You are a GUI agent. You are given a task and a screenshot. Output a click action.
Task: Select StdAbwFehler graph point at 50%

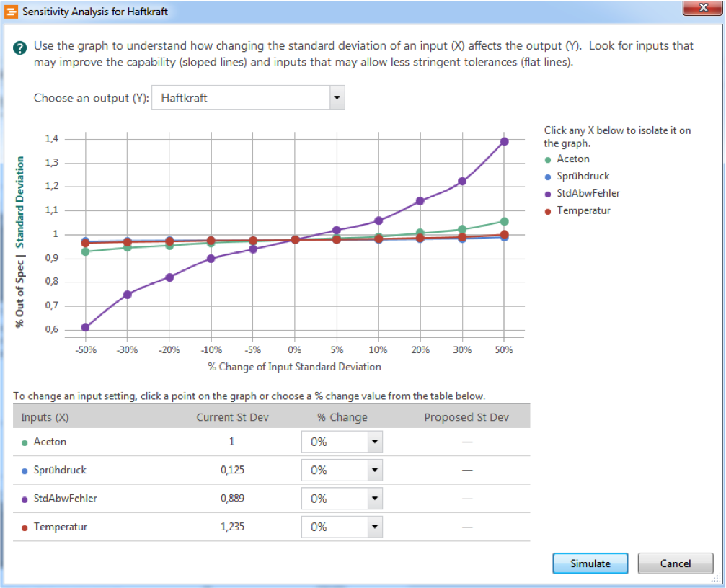pyautogui.click(x=504, y=141)
